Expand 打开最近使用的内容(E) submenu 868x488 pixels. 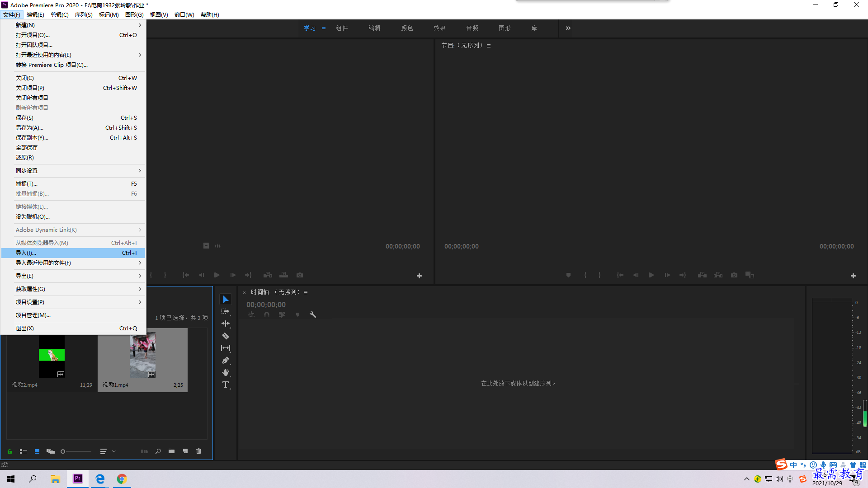pos(73,55)
